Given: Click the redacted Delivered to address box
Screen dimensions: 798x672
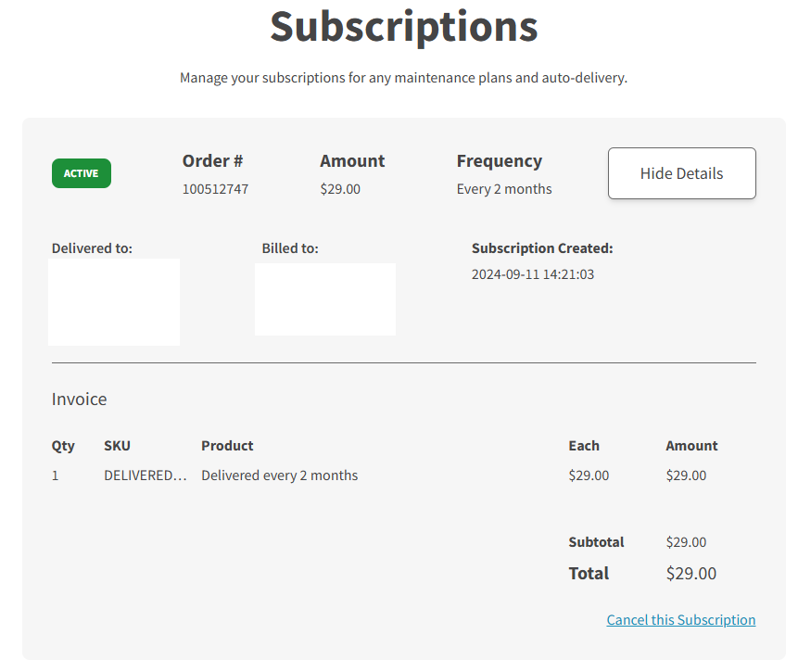Looking at the screenshot, I should tap(114, 302).
